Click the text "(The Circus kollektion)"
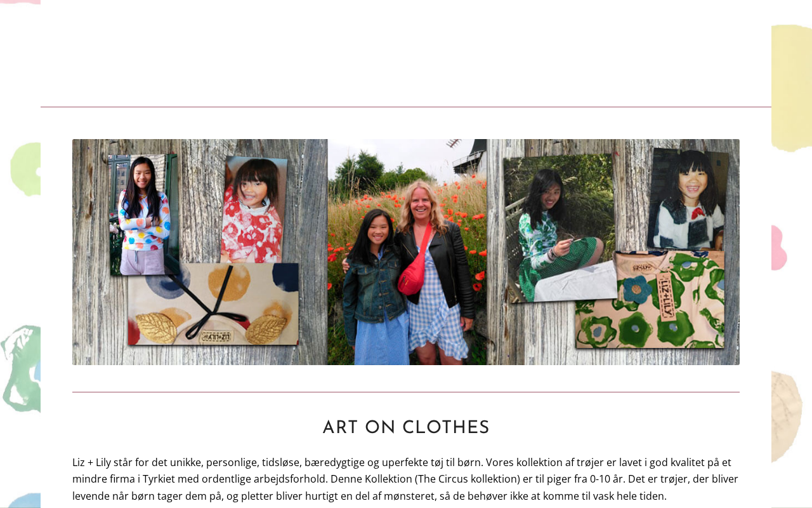Image resolution: width=812 pixels, height=508 pixels. pos(468,479)
